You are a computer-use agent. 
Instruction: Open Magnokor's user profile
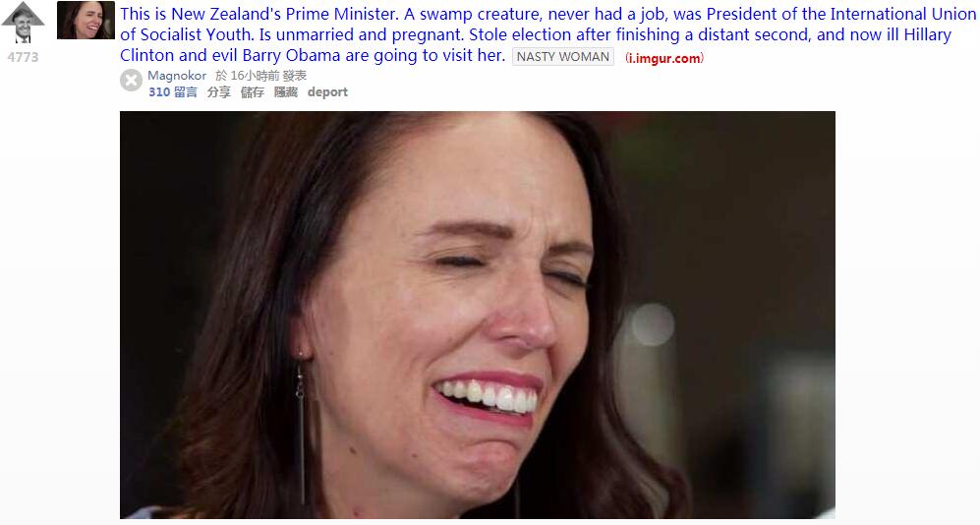coord(177,76)
